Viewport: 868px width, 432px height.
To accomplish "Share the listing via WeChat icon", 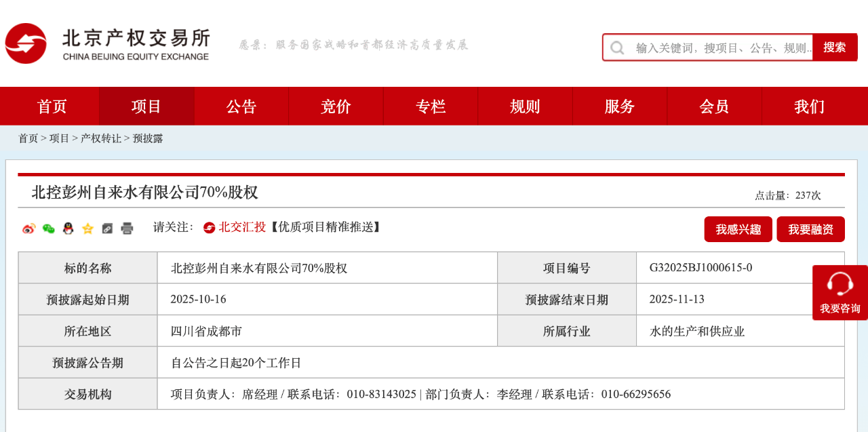I will [x=48, y=229].
